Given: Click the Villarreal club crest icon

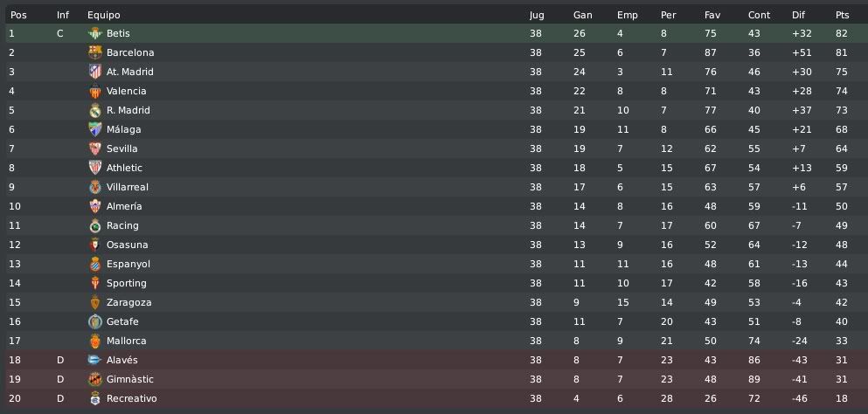Looking at the screenshot, I should click(x=95, y=187).
